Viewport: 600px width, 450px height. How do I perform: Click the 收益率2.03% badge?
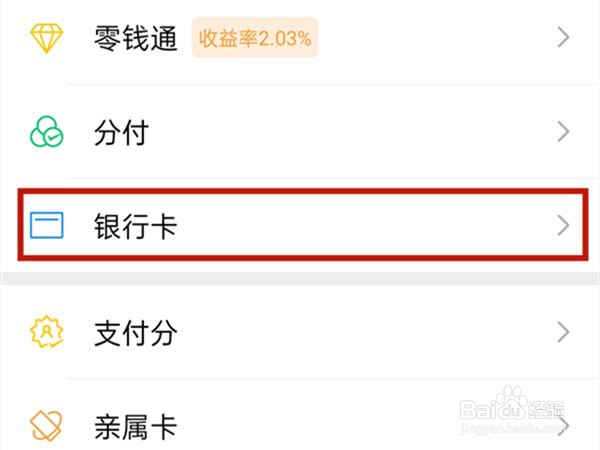(255, 38)
